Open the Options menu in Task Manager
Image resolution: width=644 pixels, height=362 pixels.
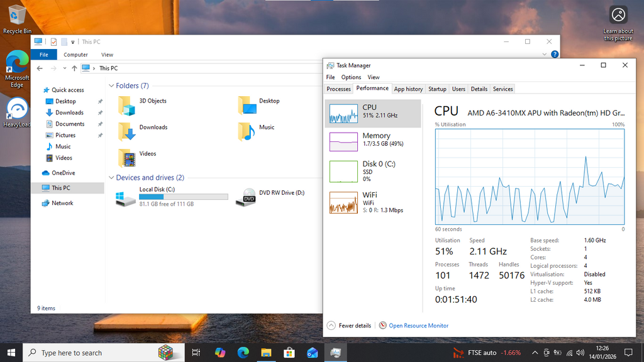[x=351, y=77]
